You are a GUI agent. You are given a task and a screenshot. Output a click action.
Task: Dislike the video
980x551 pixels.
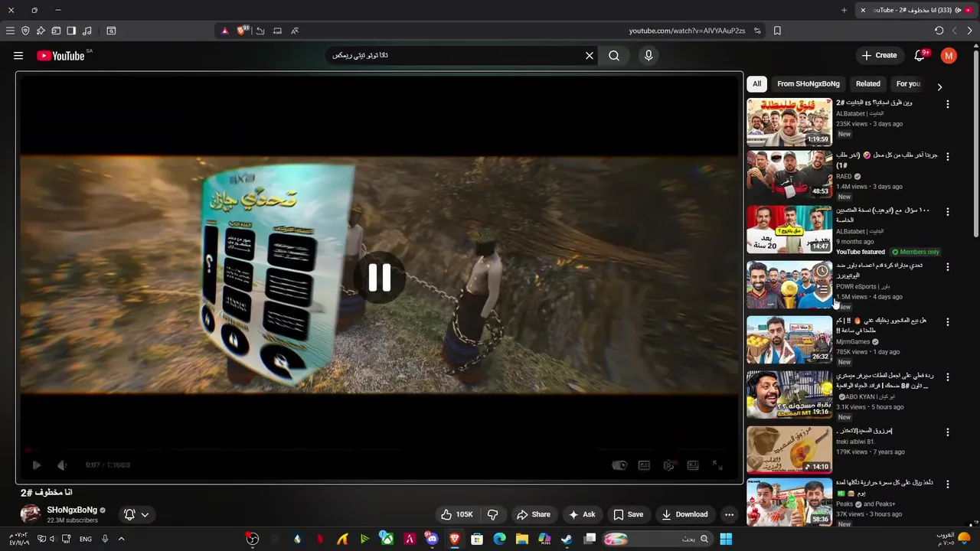coord(493,514)
